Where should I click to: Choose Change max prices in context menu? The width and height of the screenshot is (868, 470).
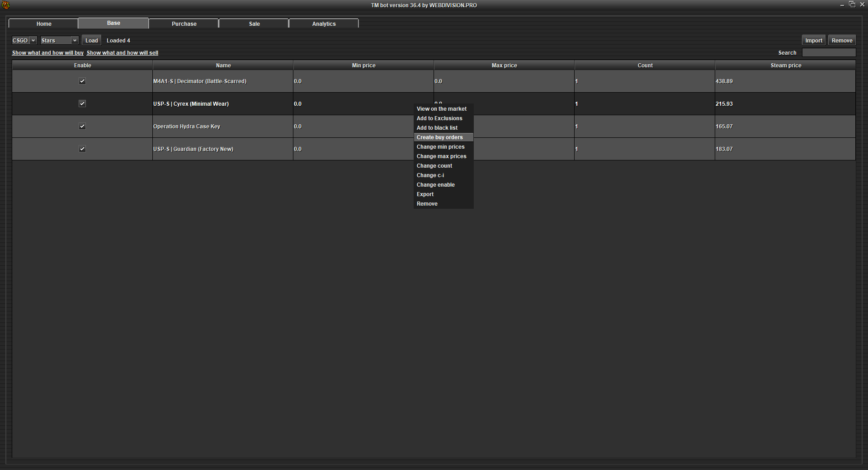(x=441, y=156)
